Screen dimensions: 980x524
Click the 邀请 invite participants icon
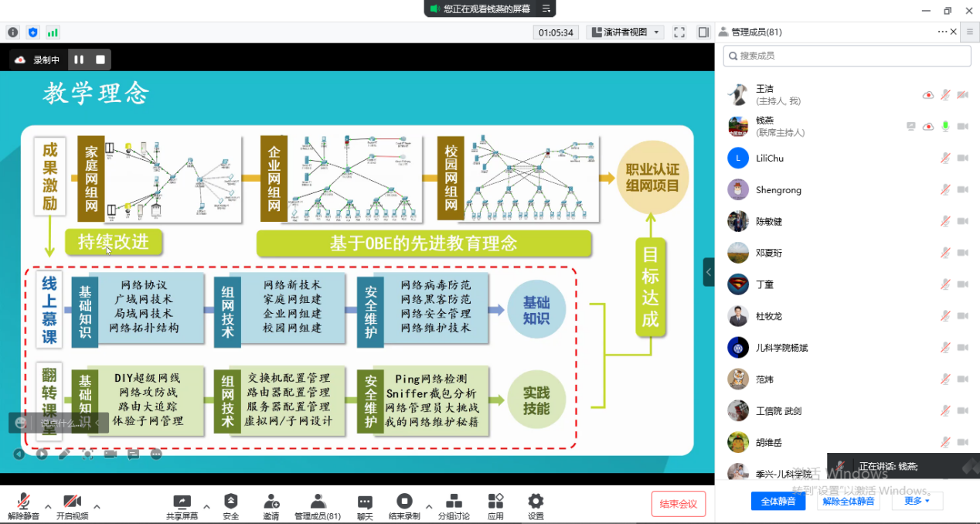[271, 505]
